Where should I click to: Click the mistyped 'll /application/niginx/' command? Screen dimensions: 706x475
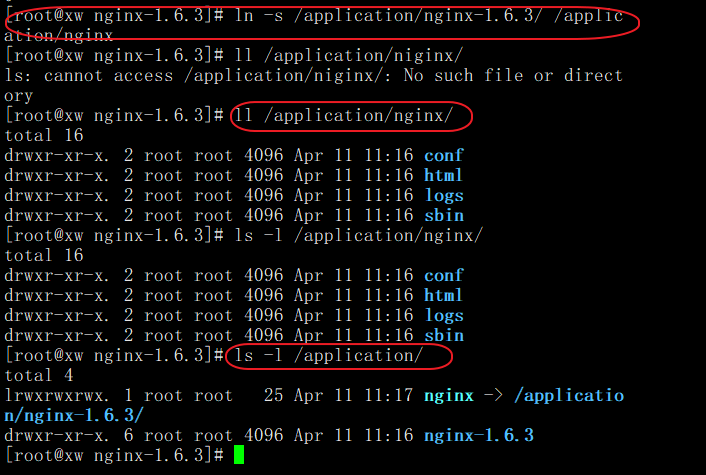tap(348, 56)
